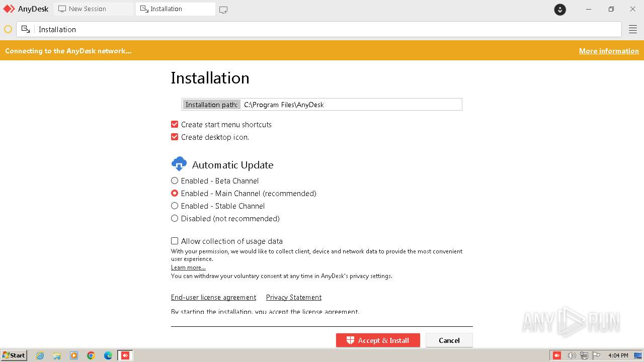Open File Explorer from taskbar
Image resolution: width=644 pixels, height=362 pixels.
pos(57,355)
